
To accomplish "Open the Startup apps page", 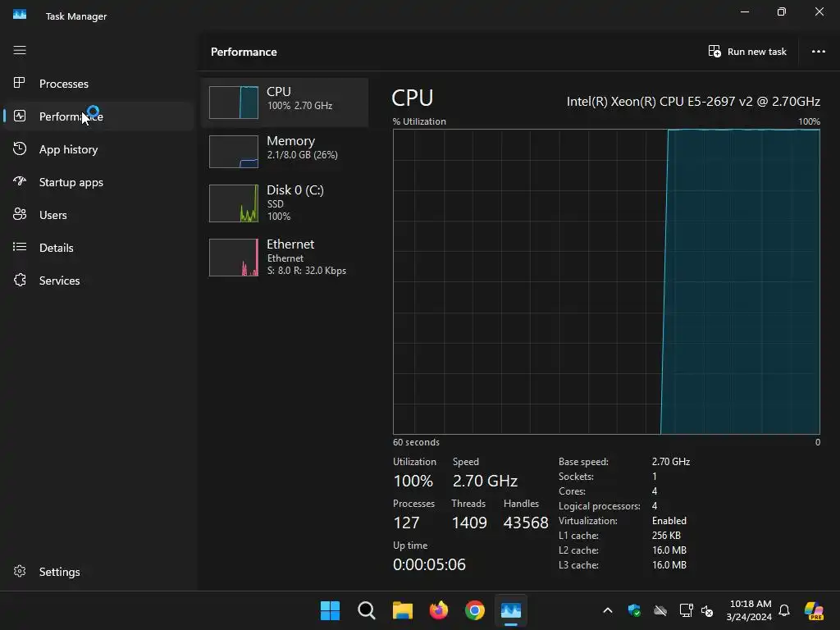I will pyautogui.click(x=71, y=182).
